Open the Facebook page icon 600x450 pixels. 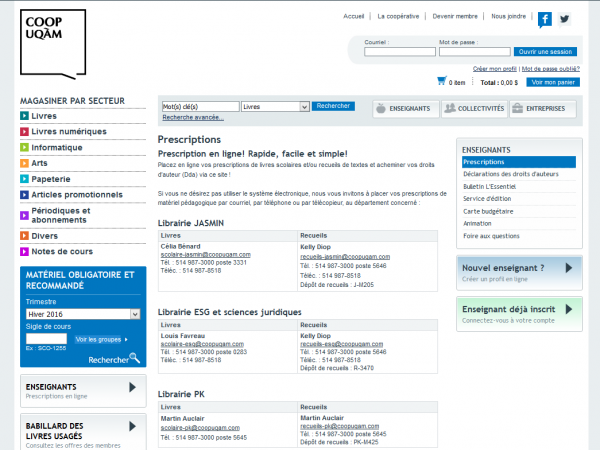click(x=545, y=20)
